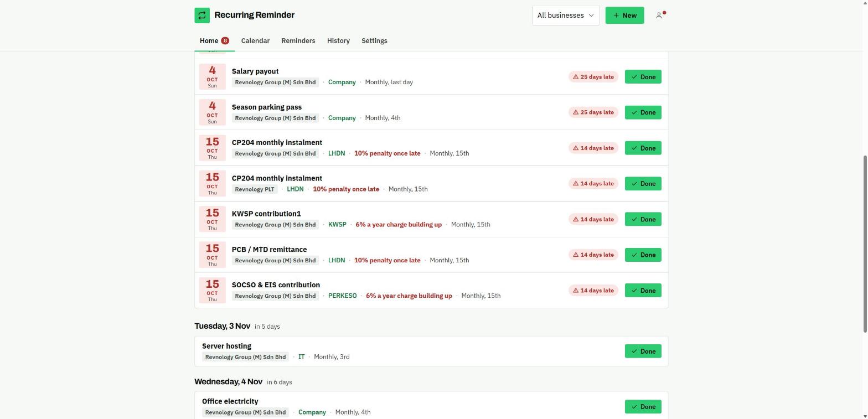Image resolution: width=868 pixels, height=419 pixels.
Task: Open the Calendar tab
Action: 255,41
